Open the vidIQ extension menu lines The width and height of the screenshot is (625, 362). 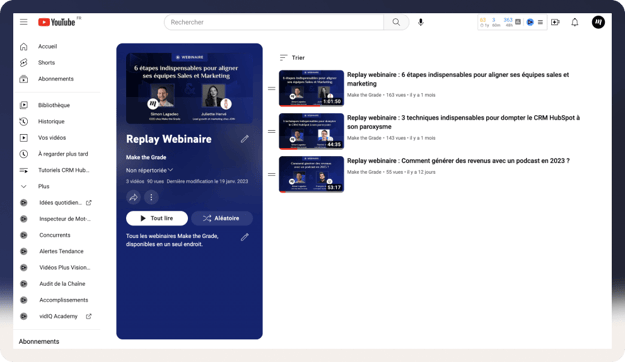pos(540,22)
